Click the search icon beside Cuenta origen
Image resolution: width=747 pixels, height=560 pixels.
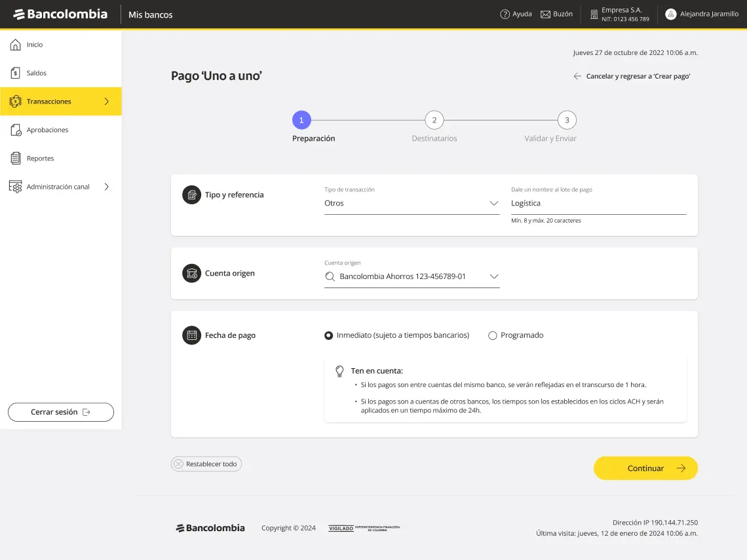330,276
